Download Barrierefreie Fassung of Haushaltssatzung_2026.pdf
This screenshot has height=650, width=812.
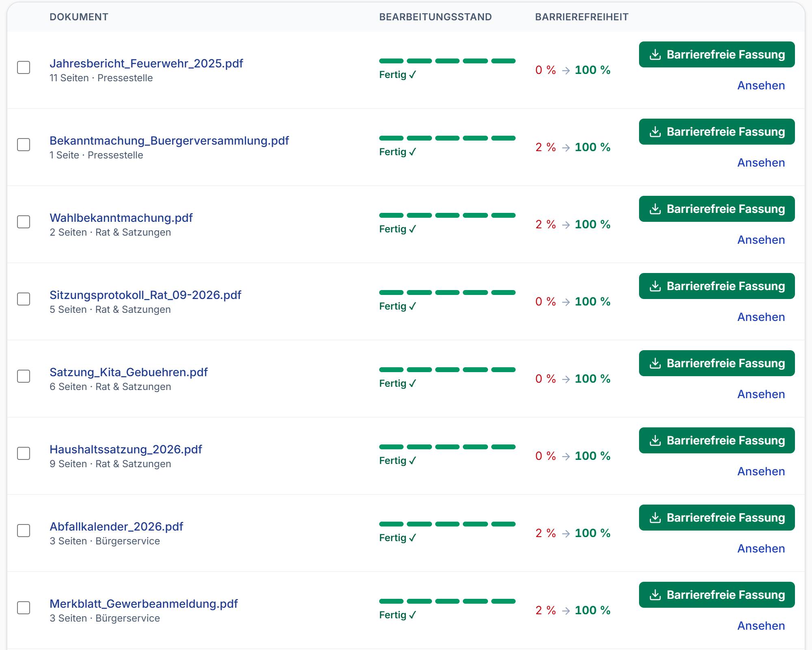[717, 440]
